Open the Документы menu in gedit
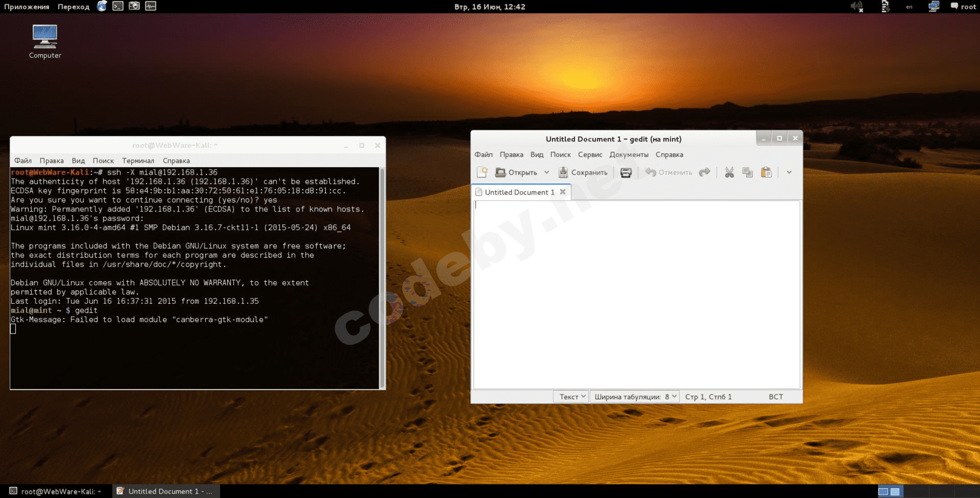This screenshot has width=980, height=498. tap(628, 155)
